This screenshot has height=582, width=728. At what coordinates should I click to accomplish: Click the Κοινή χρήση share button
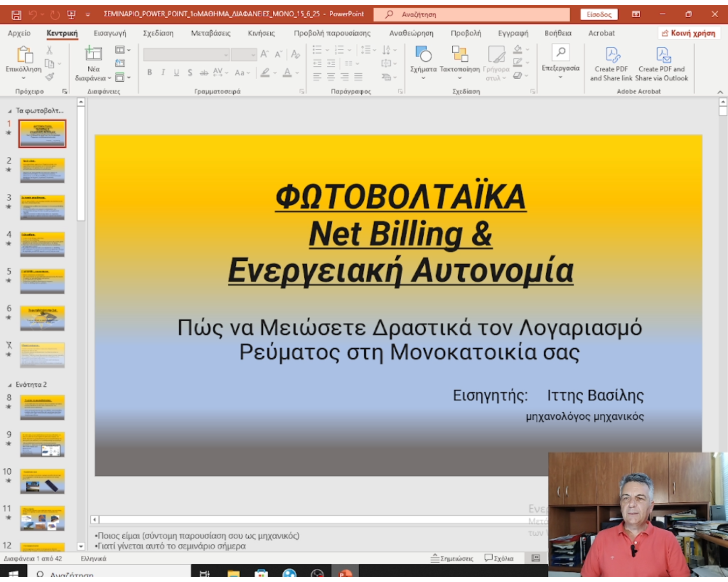click(689, 33)
